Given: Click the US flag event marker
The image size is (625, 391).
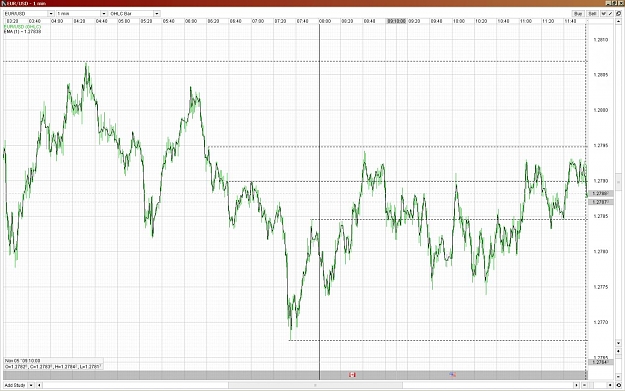Looking at the screenshot, I should click(452, 375).
